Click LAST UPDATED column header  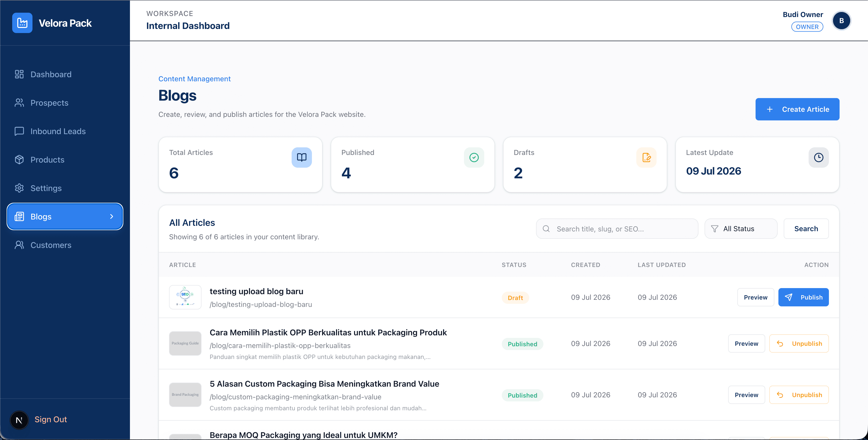point(661,265)
